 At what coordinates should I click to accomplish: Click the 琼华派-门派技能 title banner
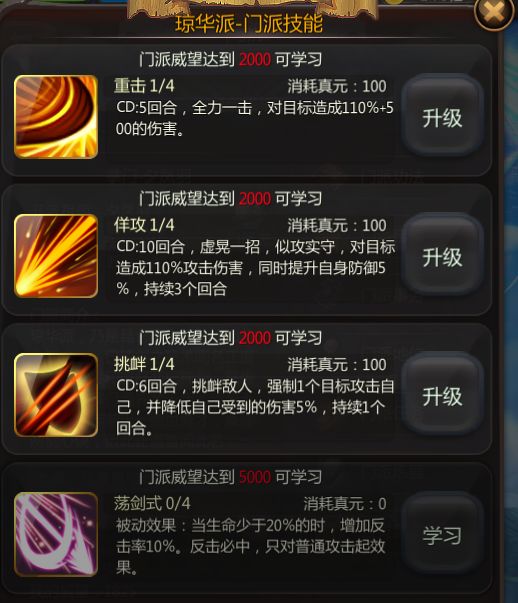249,24
